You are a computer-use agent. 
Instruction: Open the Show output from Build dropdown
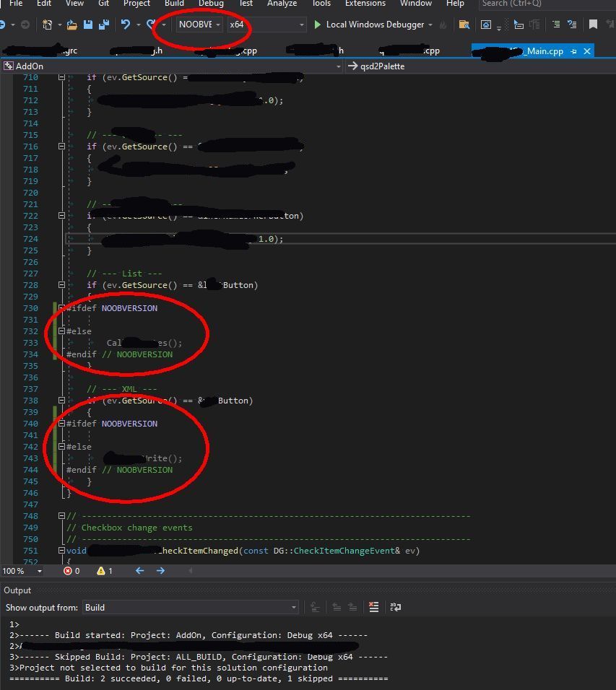[191, 607]
